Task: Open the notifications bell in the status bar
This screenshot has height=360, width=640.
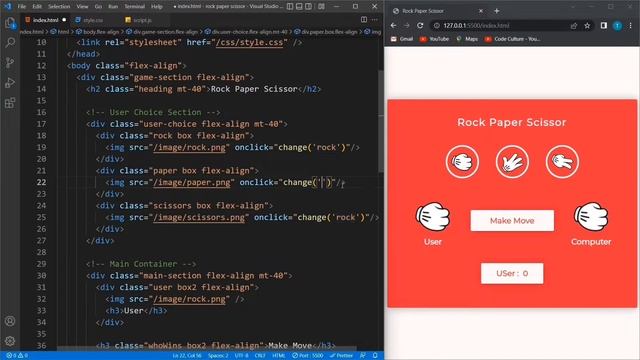Action: click(x=375, y=356)
